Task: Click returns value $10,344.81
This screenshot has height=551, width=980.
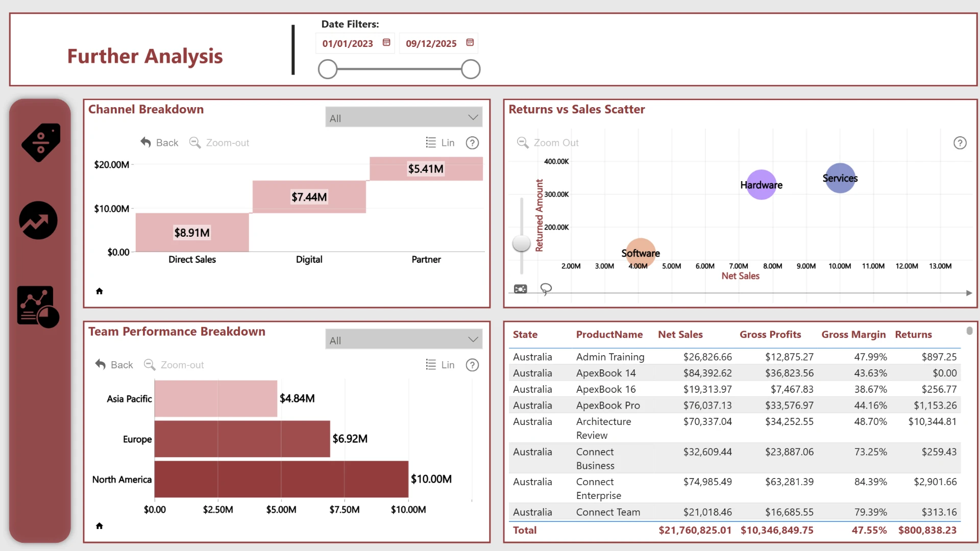Action: (933, 421)
